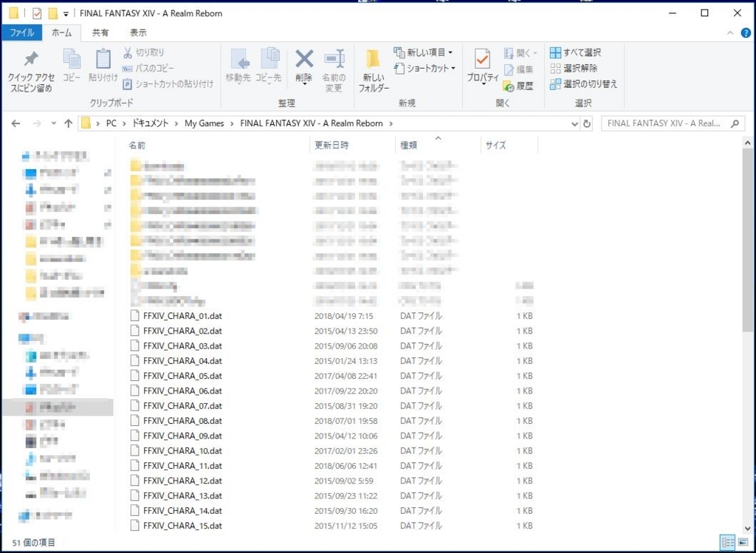
Task: Create a New folder (新しいフォルダー)
Action: [x=373, y=70]
